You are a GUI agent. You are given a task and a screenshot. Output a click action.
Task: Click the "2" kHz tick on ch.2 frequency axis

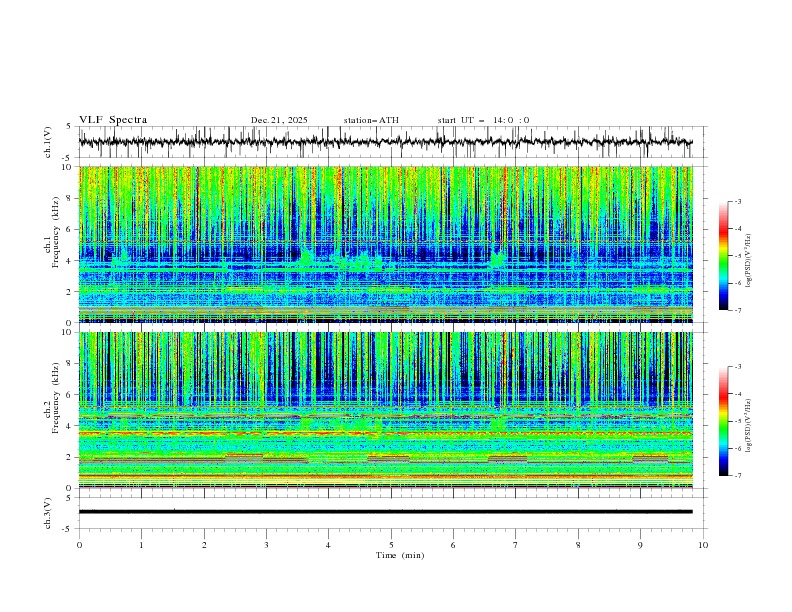coord(71,457)
